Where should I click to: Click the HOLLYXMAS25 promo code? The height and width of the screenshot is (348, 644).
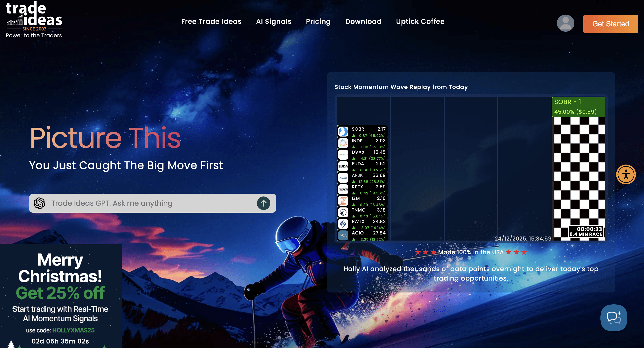coord(73,330)
